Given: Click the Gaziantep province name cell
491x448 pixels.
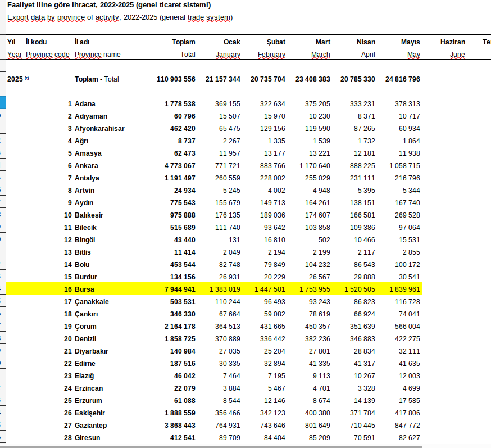Looking at the screenshot, I should (90, 426).
